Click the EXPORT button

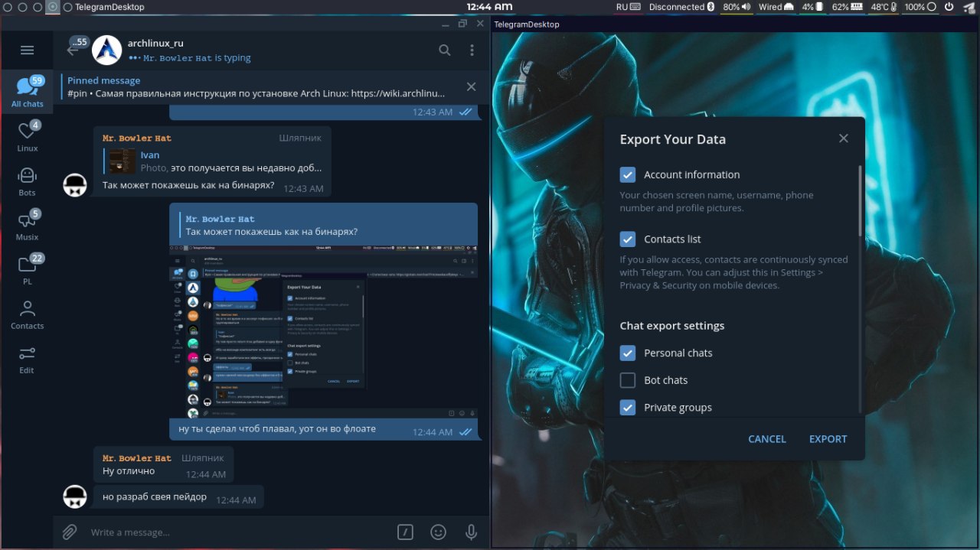click(828, 439)
